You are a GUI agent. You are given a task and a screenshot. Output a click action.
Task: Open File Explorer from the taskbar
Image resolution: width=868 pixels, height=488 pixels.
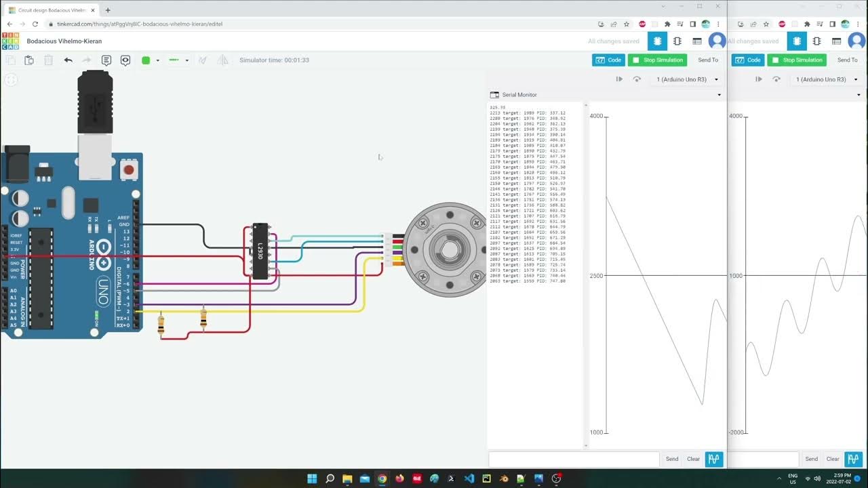click(x=347, y=479)
